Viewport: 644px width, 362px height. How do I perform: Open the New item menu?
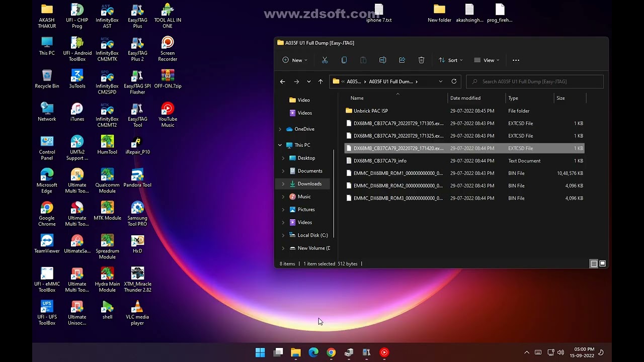click(x=295, y=60)
